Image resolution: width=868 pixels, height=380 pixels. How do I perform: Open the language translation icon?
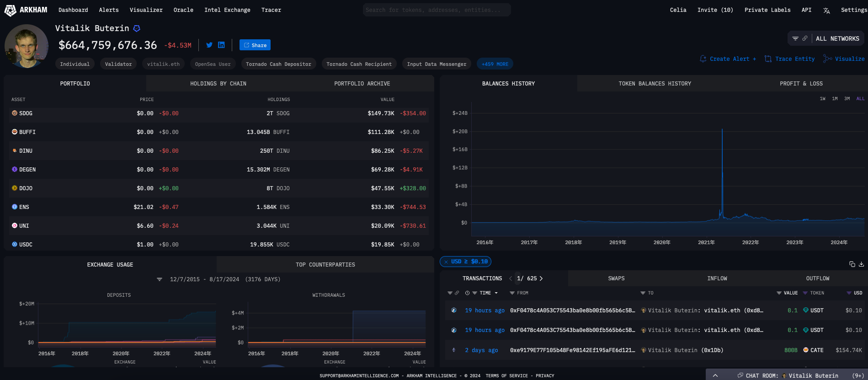click(x=826, y=11)
